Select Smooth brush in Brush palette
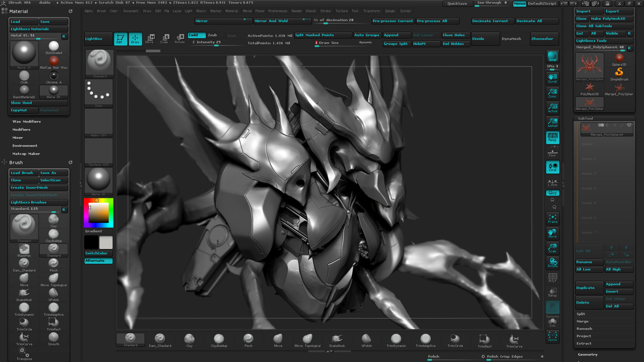The width and height of the screenshot is (644, 362). [x=54, y=339]
